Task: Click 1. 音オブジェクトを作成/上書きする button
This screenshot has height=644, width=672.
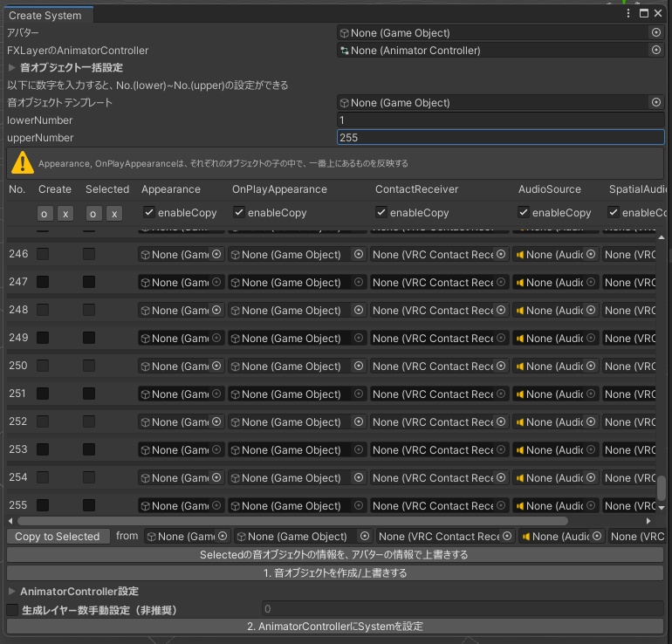Action: tap(335, 572)
